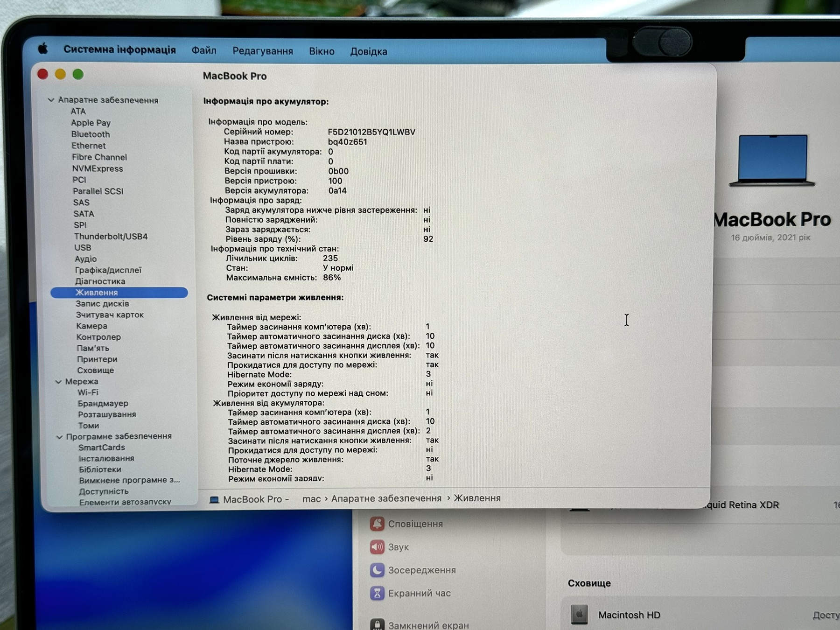The height and width of the screenshot is (630, 840).
Task: Select Контролер in the sidebar
Action: click(99, 337)
